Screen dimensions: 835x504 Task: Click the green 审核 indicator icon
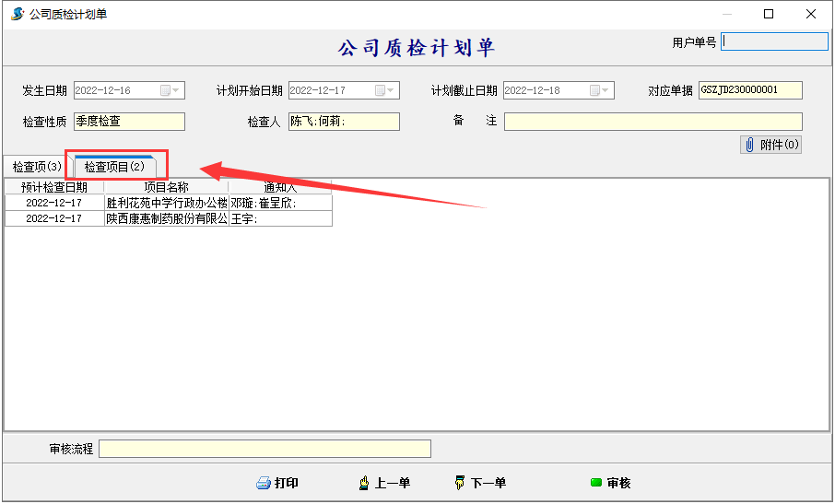pyautogui.click(x=596, y=483)
